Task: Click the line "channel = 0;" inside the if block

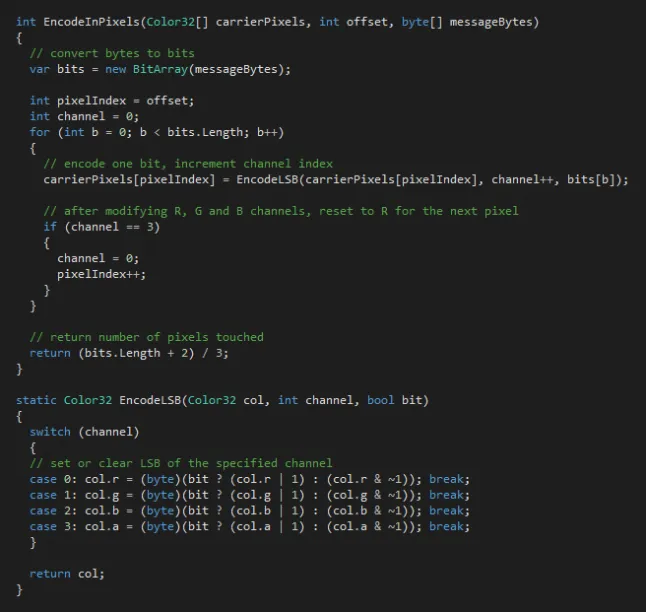Action: tap(98, 259)
